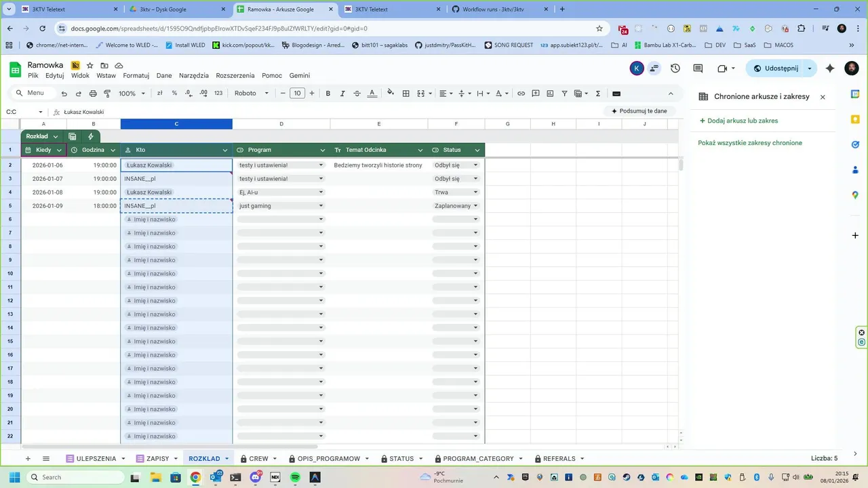Open version history clock icon

pos(675,68)
